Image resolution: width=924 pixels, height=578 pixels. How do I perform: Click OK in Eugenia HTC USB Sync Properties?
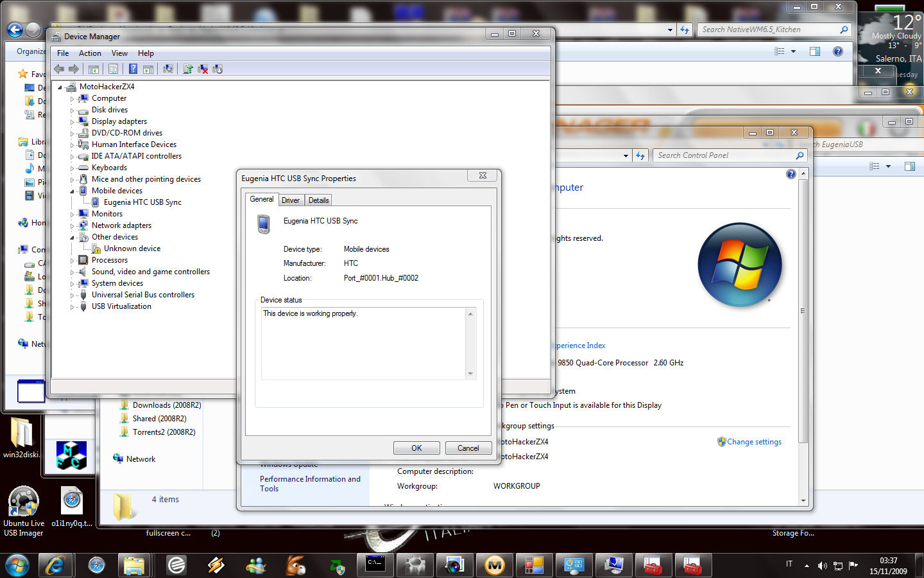point(416,448)
